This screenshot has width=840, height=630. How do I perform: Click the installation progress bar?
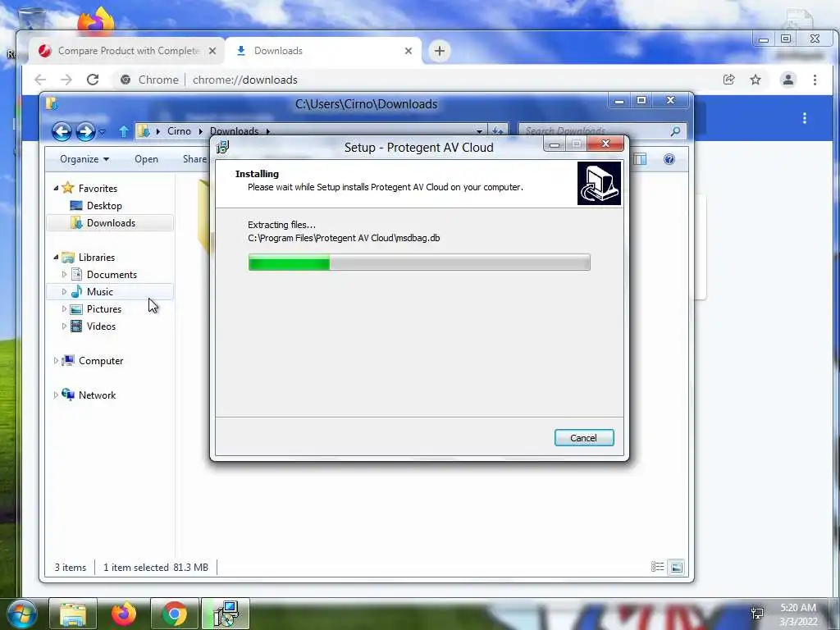pyautogui.click(x=419, y=262)
